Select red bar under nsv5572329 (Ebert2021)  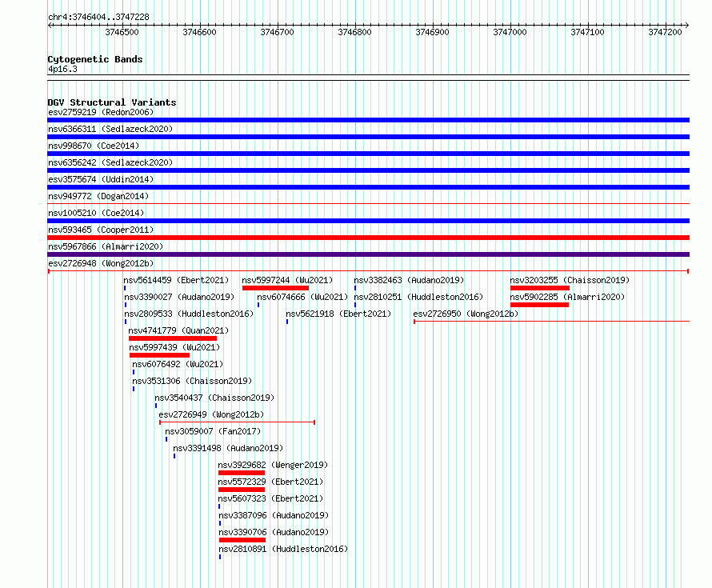(x=242, y=490)
